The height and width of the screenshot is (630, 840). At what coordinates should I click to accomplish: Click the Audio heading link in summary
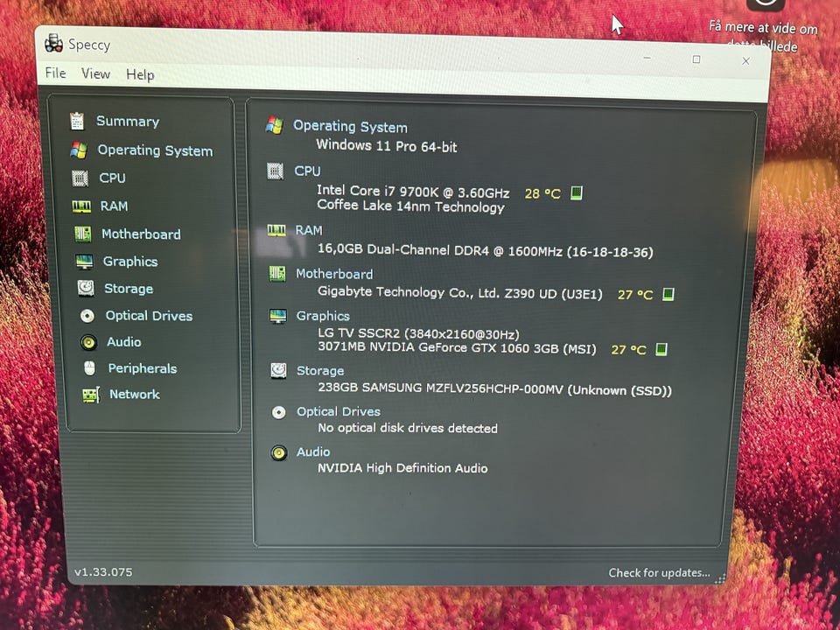pyautogui.click(x=313, y=452)
